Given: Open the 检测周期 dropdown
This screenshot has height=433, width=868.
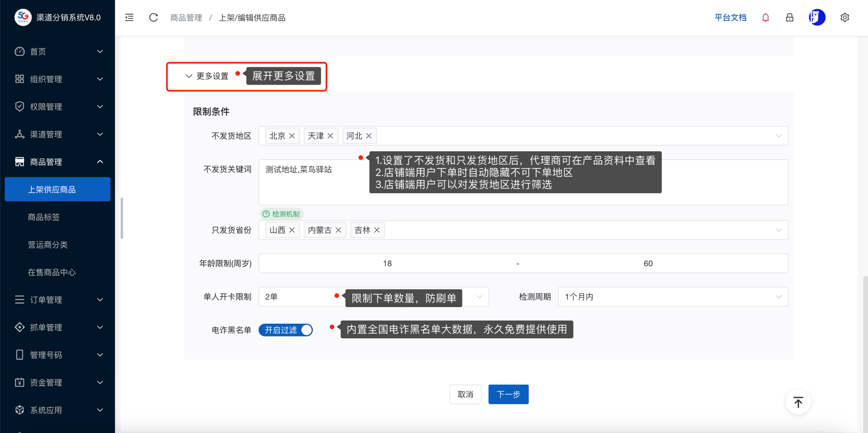Looking at the screenshot, I should click(x=672, y=297).
